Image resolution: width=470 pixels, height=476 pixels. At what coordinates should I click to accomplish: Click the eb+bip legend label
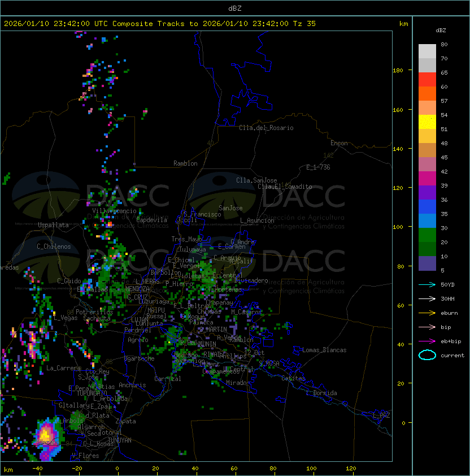click(x=451, y=341)
